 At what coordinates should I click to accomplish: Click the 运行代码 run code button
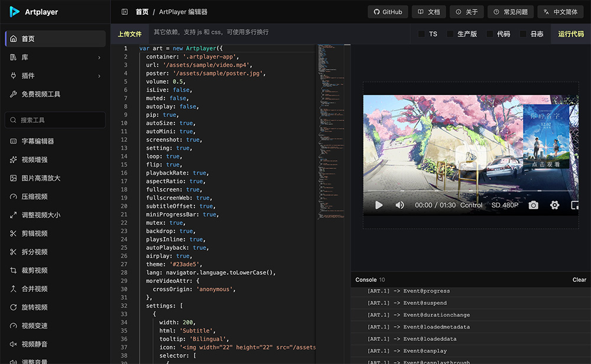571,34
